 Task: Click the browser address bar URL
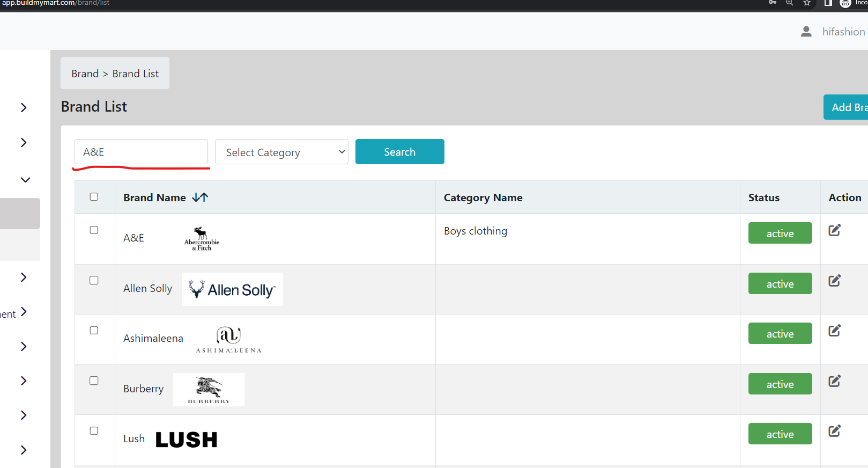[56, 3]
